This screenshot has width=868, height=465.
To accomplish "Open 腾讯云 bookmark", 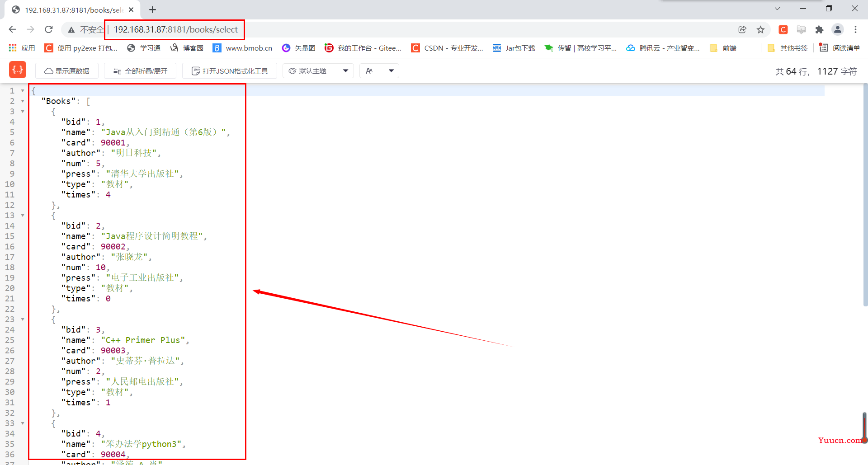I will 663,48.
